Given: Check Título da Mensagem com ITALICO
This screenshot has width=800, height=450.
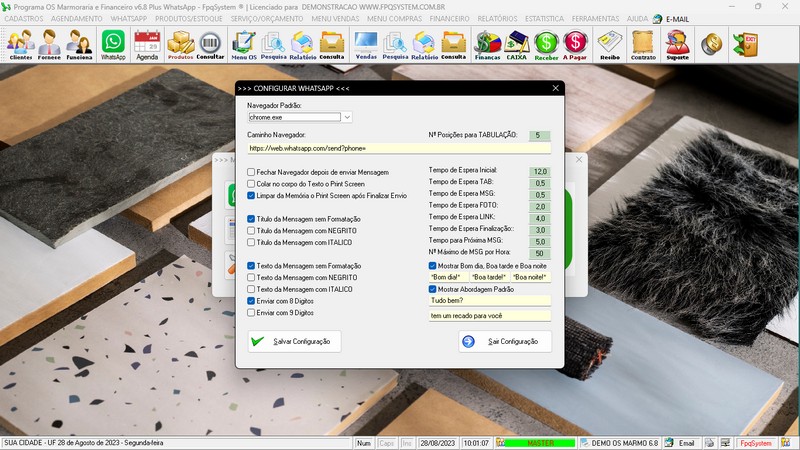Looking at the screenshot, I should coord(251,242).
